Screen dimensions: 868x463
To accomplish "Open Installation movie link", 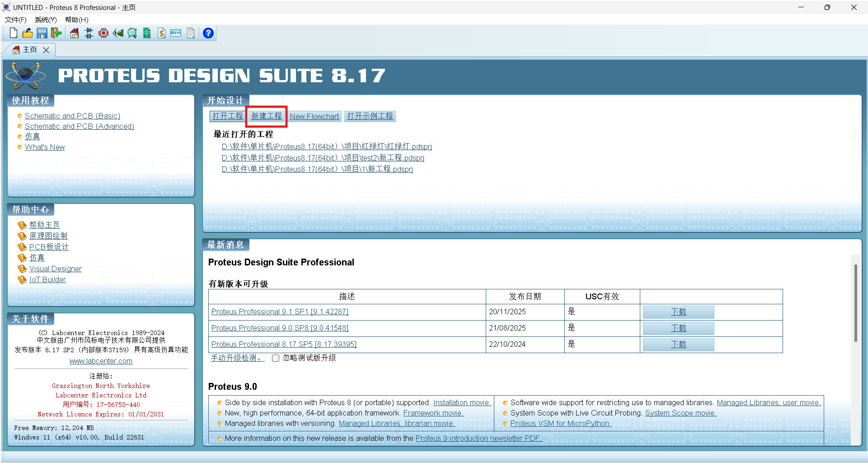I will [x=462, y=402].
